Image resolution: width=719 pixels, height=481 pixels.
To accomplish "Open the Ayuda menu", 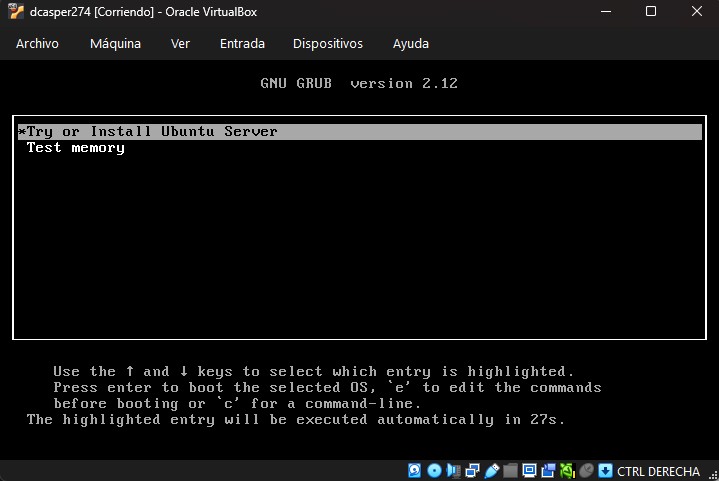I will pos(411,44).
